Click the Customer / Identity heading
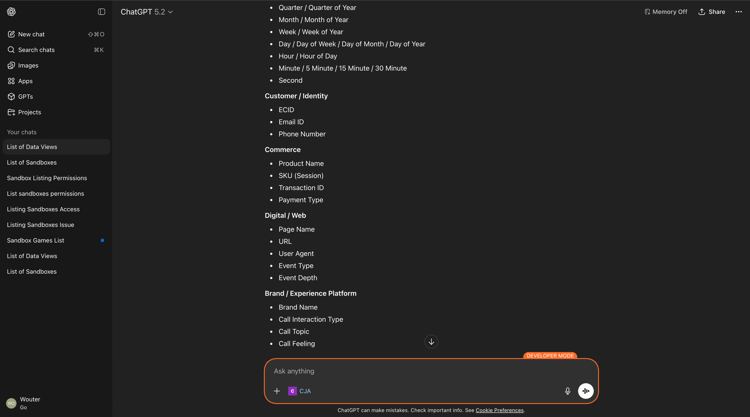750x417 pixels. coord(296,96)
